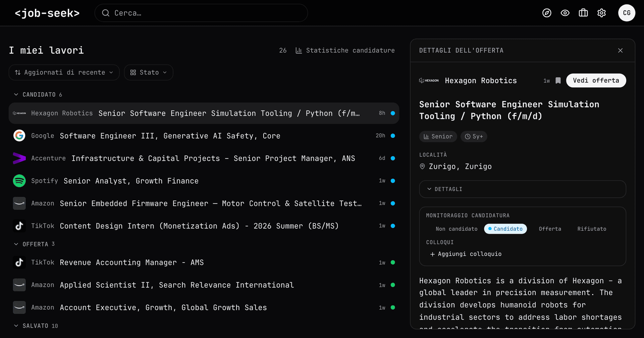Open TikTok Revenue Accounting Manager - AMS

(204, 262)
